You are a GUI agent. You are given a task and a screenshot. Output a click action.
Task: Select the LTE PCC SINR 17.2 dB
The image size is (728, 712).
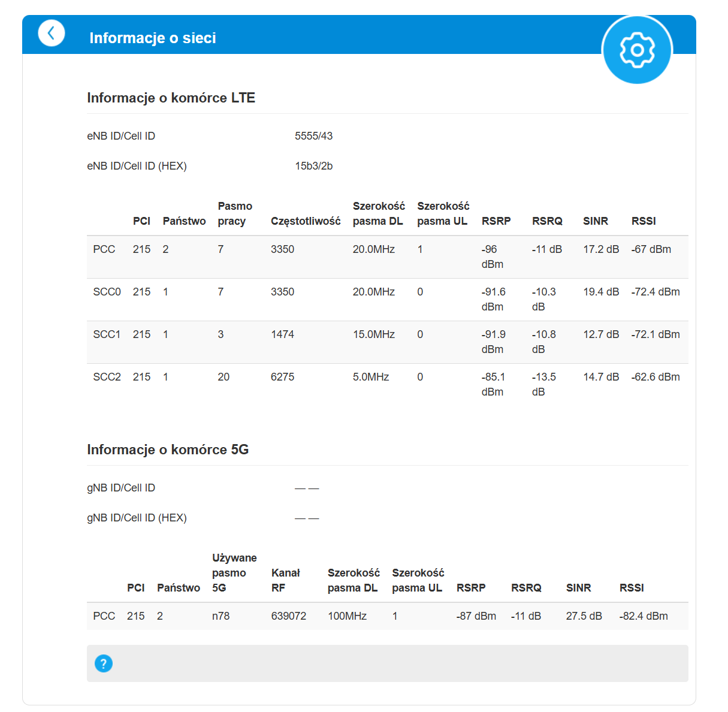(x=601, y=249)
